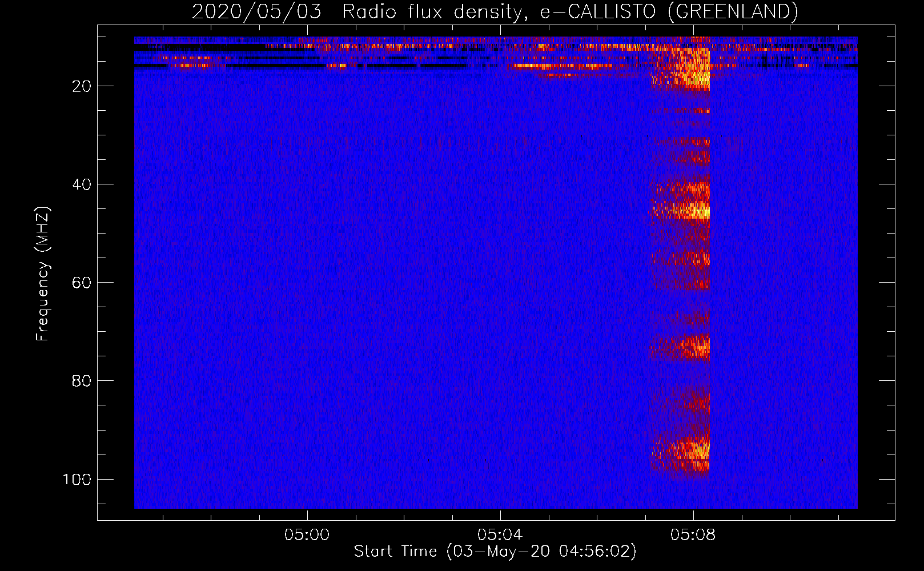
Task: Click the 60 frequency tick label
Action: pyautogui.click(x=82, y=283)
